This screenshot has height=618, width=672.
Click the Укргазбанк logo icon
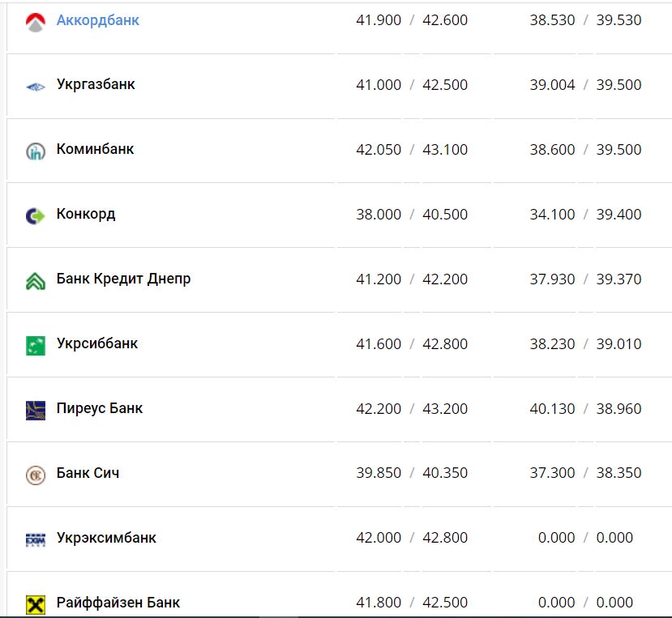36,86
